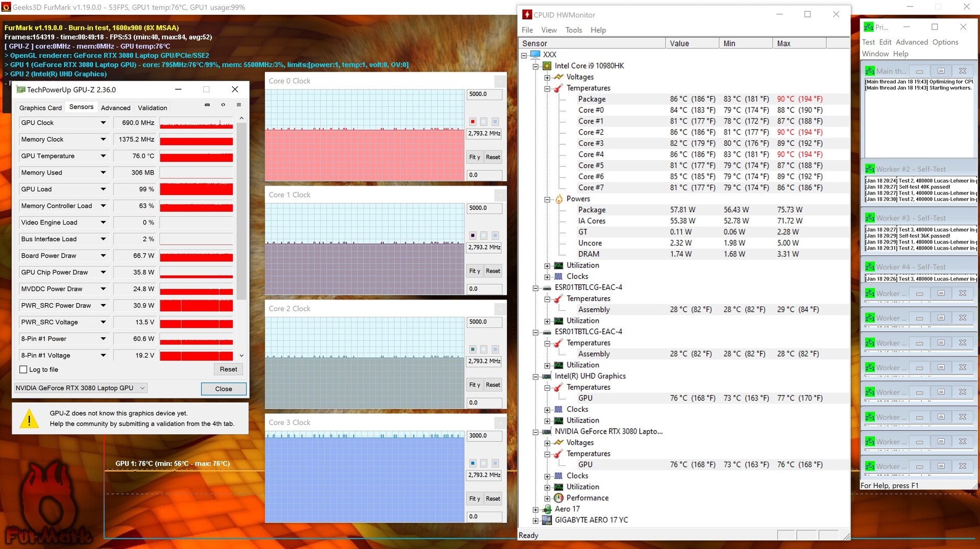Image resolution: width=980 pixels, height=549 pixels.
Task: Collapse the XXX root node in HWMonitor
Action: click(524, 55)
